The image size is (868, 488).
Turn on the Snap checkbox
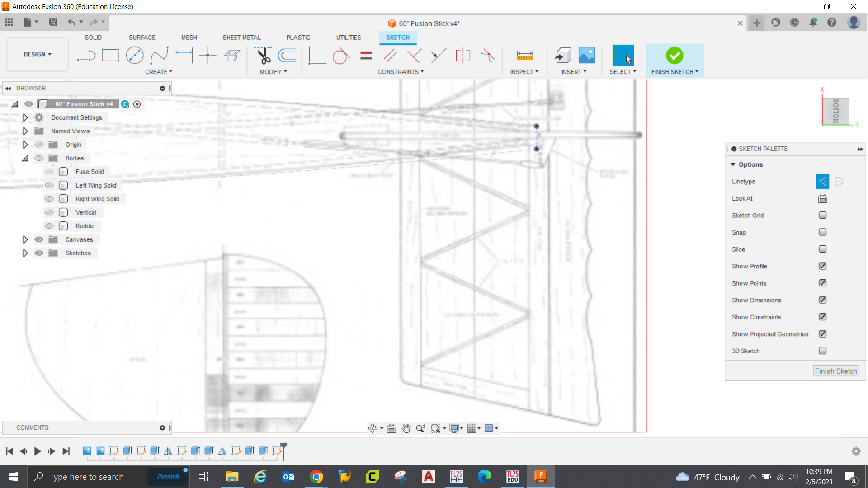(x=822, y=232)
